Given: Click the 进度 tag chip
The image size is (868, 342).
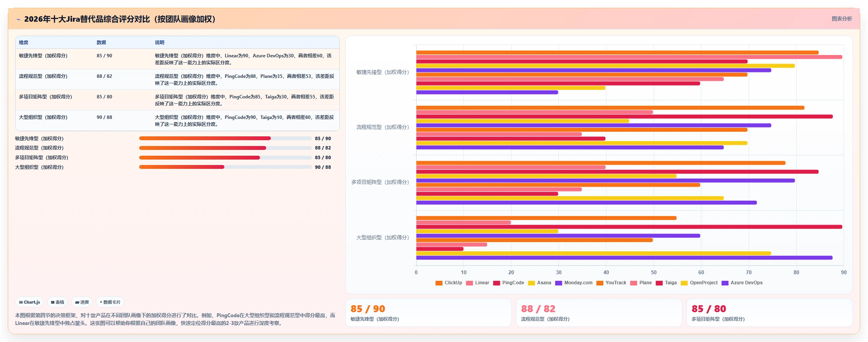Looking at the screenshot, I should click(82, 302).
